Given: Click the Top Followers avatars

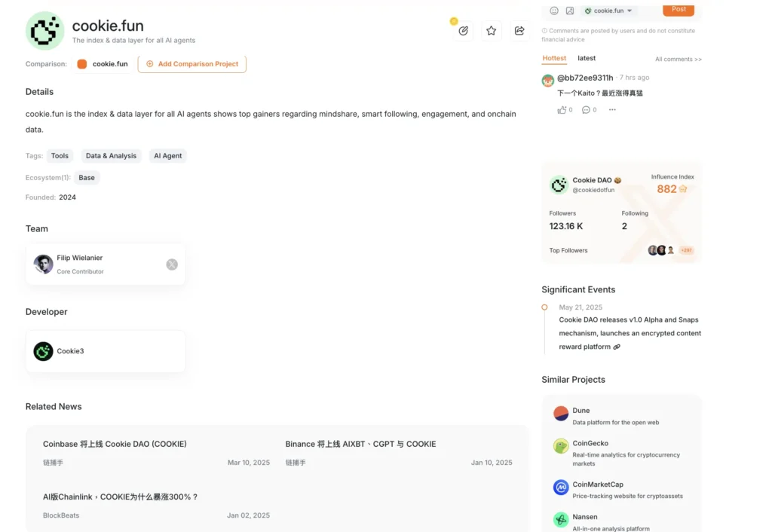Looking at the screenshot, I should pyautogui.click(x=661, y=250).
